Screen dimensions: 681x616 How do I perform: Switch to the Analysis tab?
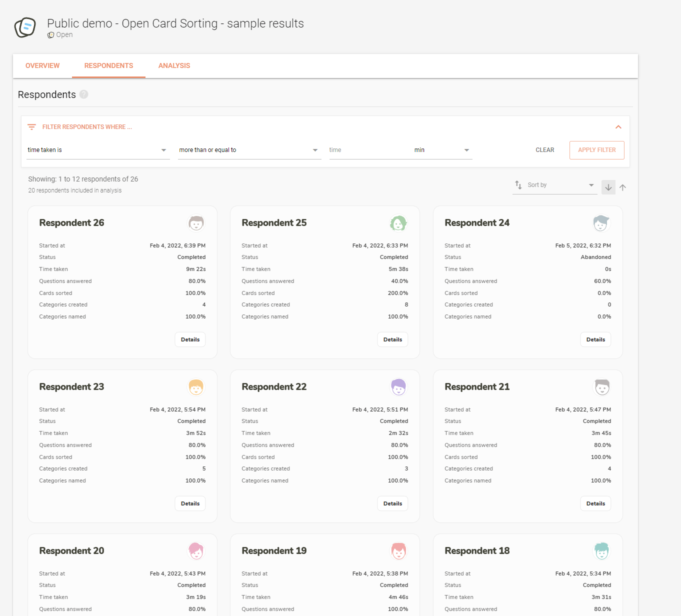[174, 65]
